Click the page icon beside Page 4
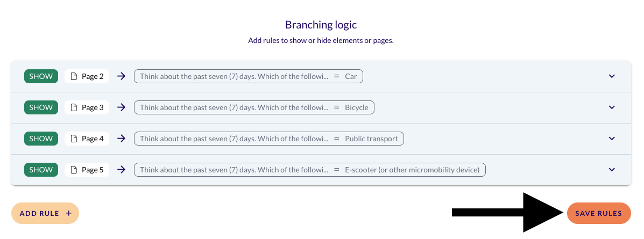Screen dimensions: 644x239 75,139
